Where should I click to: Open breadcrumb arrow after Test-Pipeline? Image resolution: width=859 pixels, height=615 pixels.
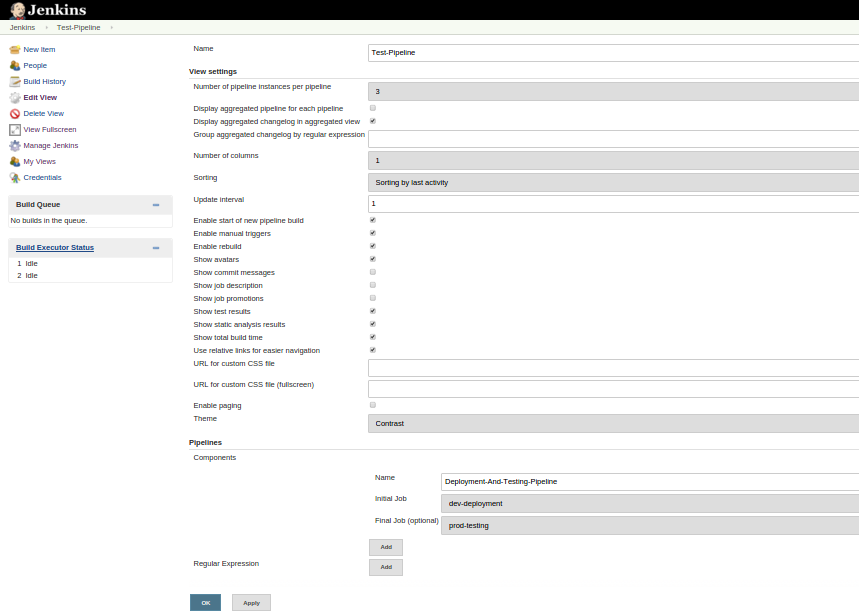pyautogui.click(x=112, y=27)
